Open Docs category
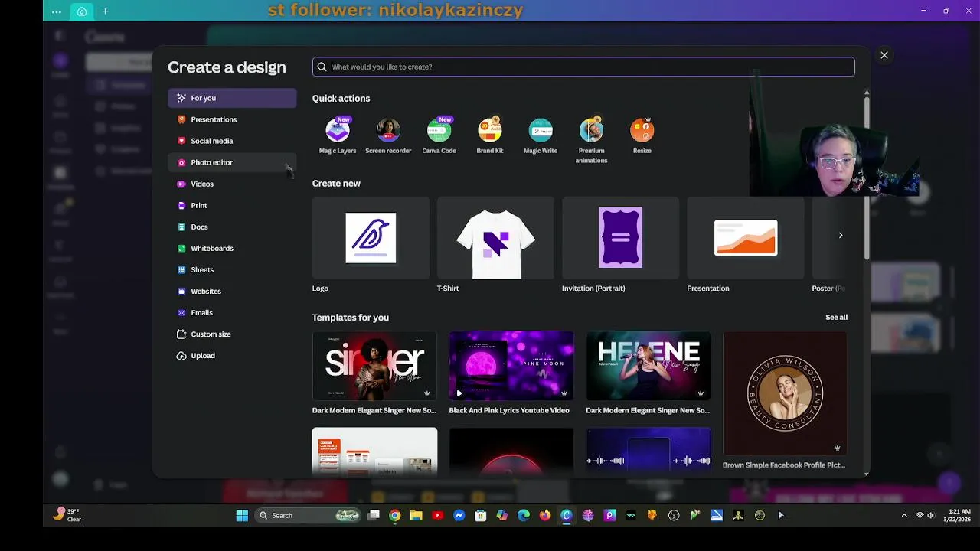This screenshot has height=551, width=980. click(x=232, y=227)
